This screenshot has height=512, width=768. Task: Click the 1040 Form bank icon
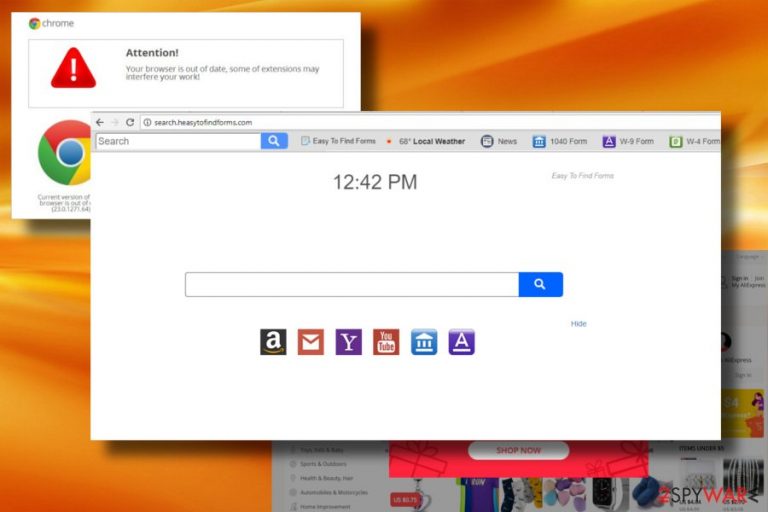(539, 142)
